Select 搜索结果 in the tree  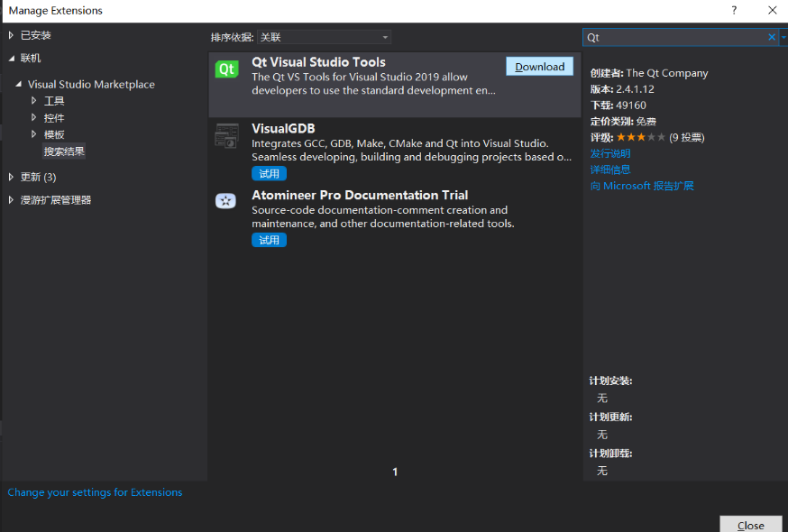click(64, 151)
